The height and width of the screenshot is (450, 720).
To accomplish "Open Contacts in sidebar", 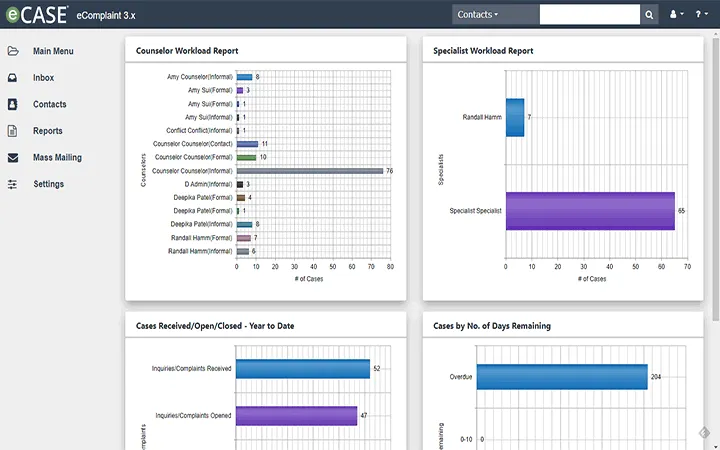I will click(x=50, y=104).
